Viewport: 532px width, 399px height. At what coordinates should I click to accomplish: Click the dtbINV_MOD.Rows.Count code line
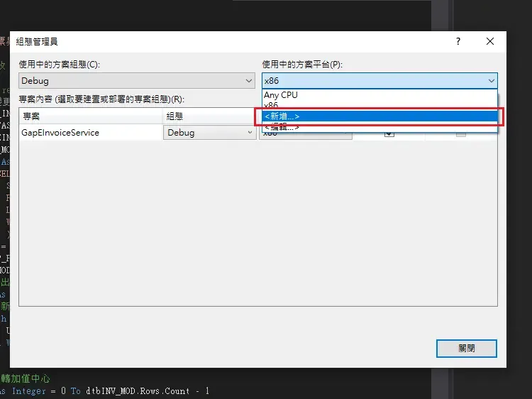pyautogui.click(x=142, y=391)
